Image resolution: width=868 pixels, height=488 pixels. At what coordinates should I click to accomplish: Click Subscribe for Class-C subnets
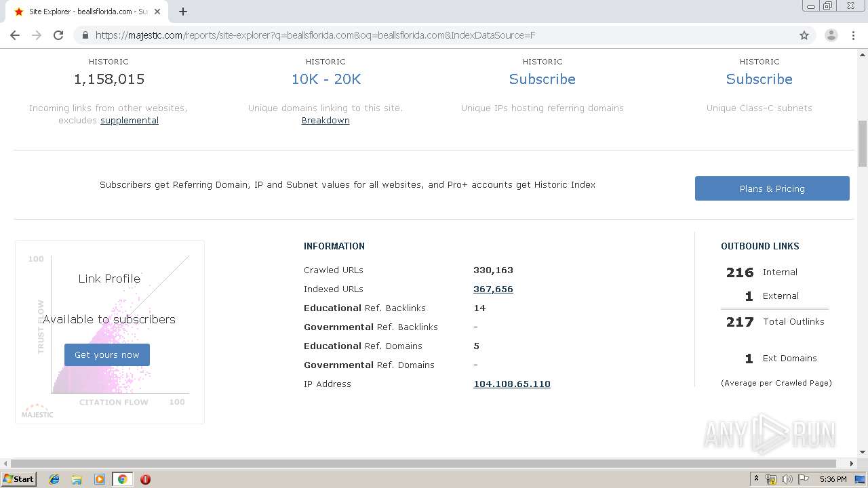(759, 79)
